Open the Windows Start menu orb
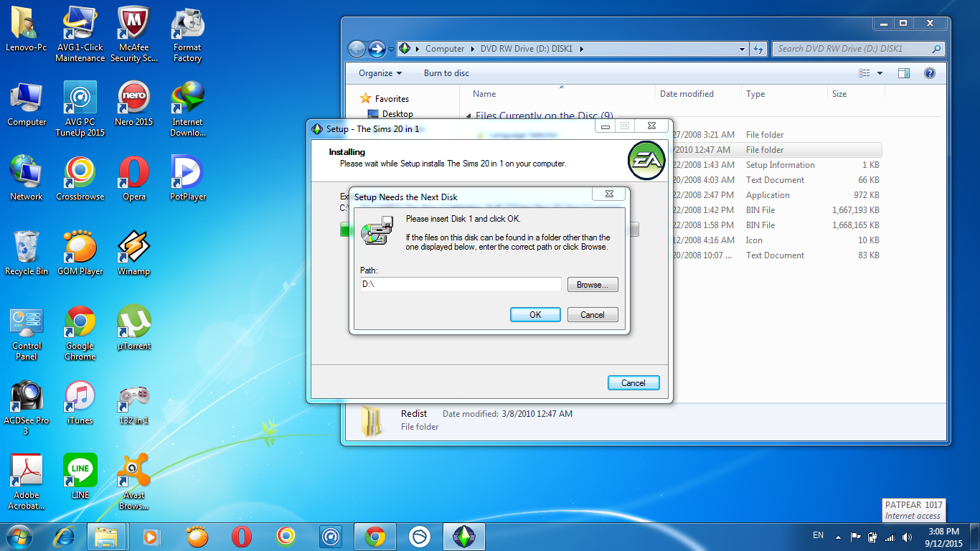 [19, 535]
